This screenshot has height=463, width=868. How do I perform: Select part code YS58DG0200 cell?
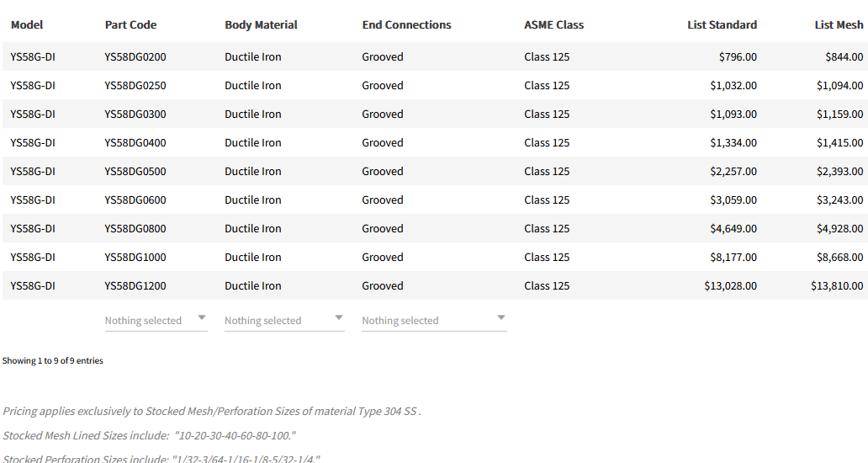(x=135, y=57)
